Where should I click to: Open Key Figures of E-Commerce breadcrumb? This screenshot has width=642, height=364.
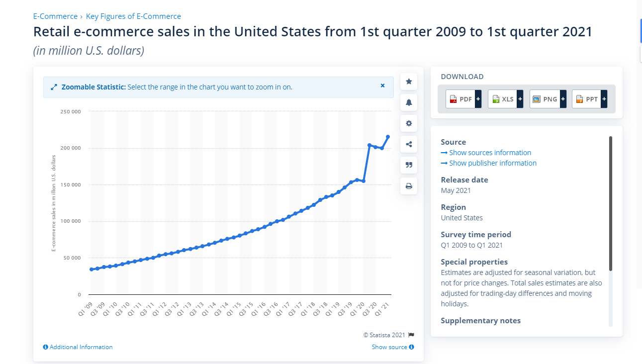133,16
